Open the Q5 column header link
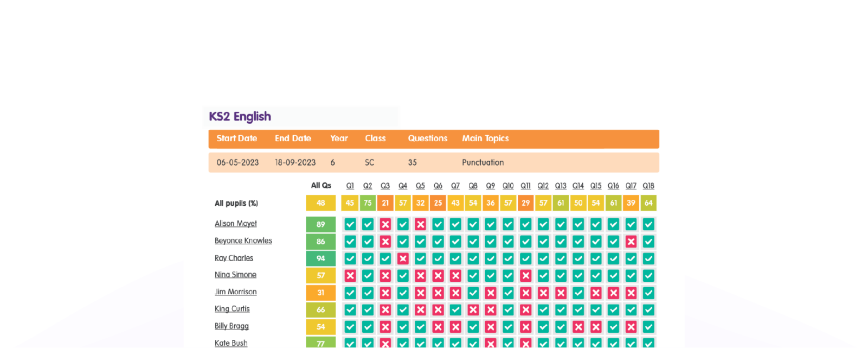 (420, 186)
